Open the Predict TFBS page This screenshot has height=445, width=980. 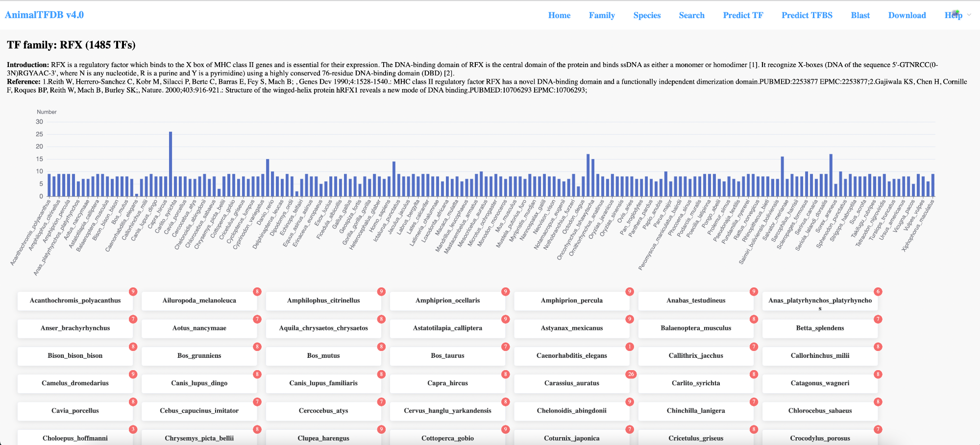807,15
